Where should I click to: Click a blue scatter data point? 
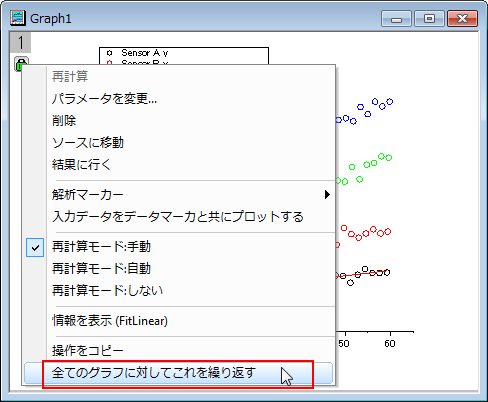pos(360,107)
